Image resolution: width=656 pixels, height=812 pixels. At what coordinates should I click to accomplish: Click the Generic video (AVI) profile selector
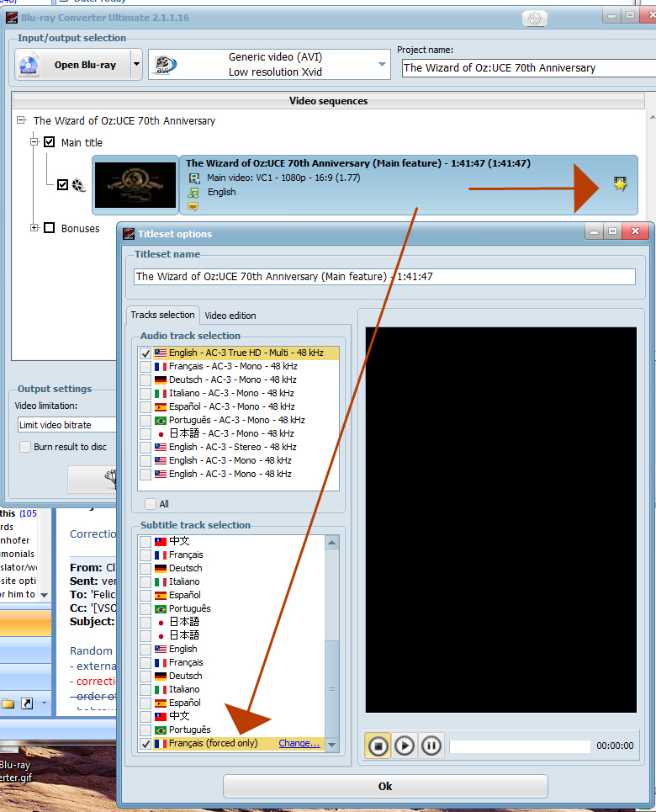(x=269, y=64)
